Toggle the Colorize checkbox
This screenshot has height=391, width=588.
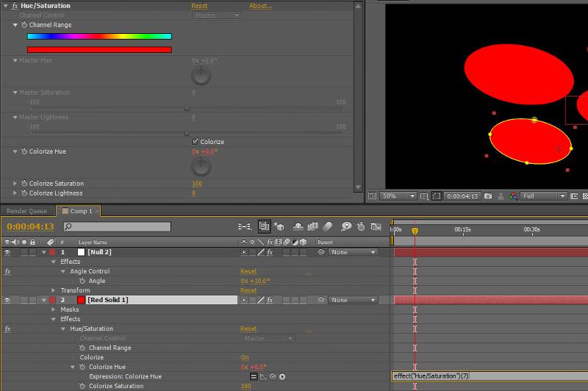[x=195, y=141]
